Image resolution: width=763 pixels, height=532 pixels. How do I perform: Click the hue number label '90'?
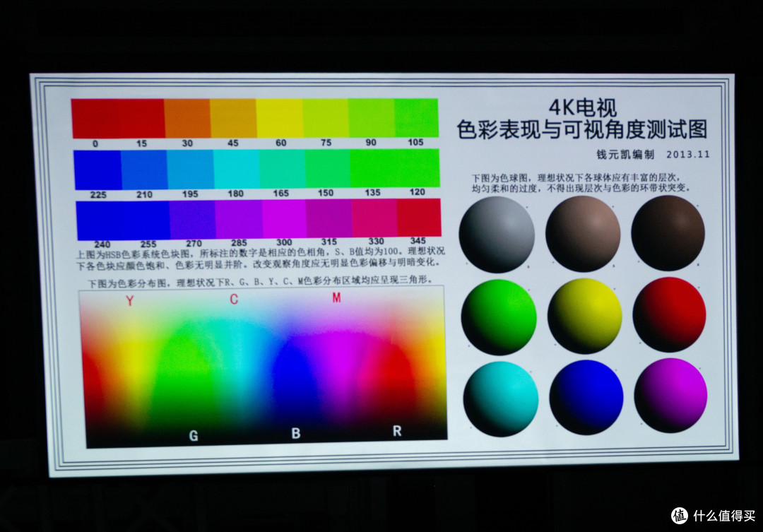[371, 143]
